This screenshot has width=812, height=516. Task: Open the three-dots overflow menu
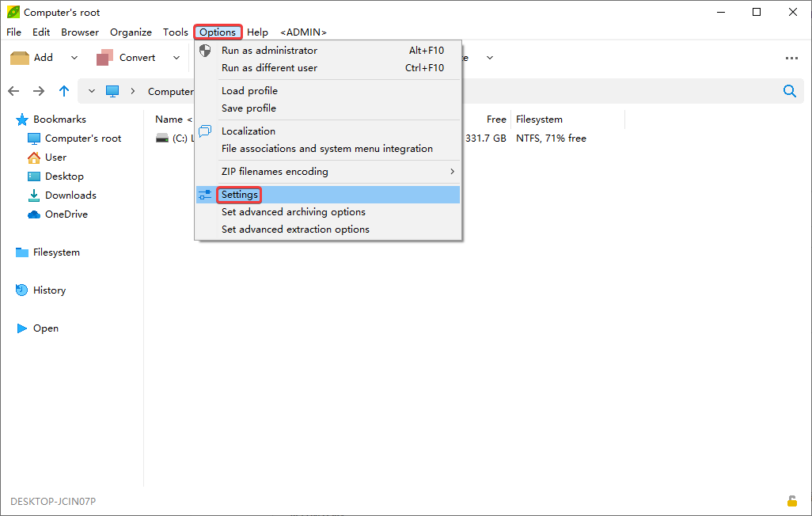[791, 58]
